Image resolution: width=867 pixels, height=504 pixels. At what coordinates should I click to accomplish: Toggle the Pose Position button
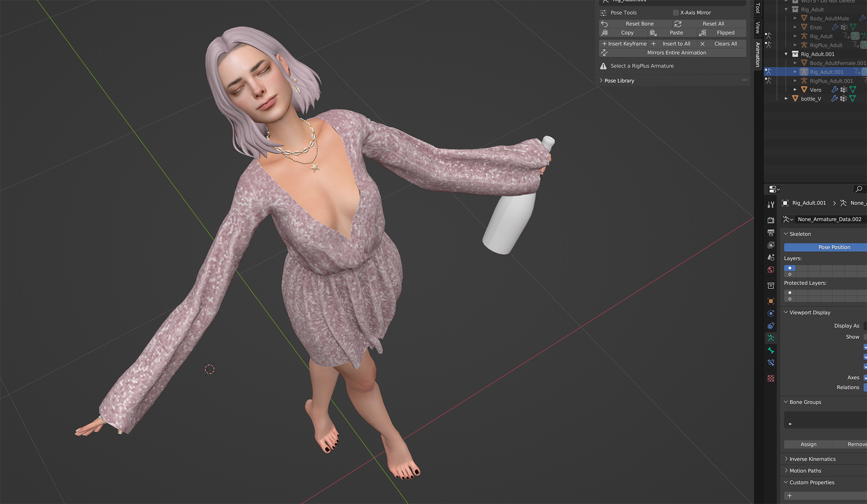[x=825, y=247]
